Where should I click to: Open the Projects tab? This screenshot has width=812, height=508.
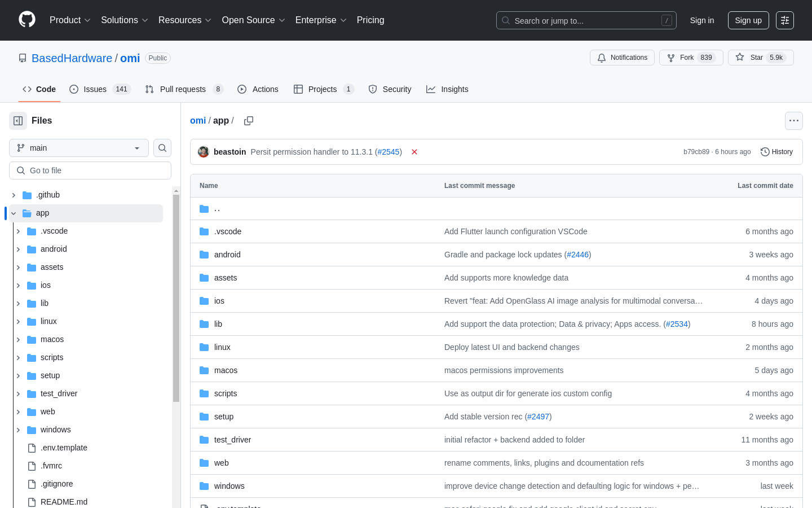pos(324,89)
